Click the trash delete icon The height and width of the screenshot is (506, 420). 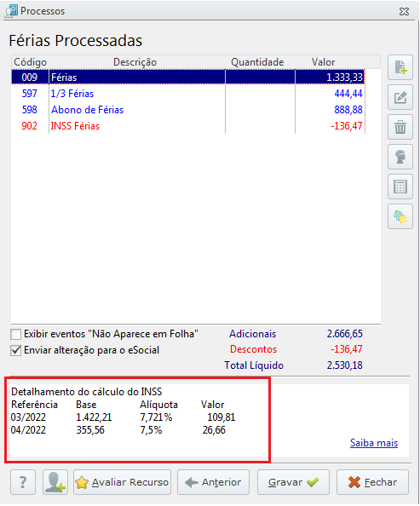400,127
